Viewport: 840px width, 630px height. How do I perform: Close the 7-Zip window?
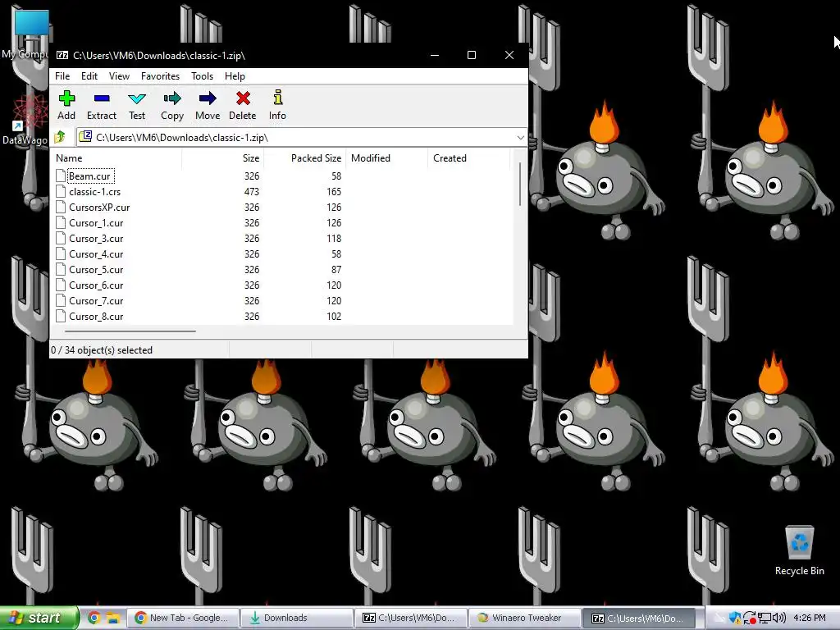(509, 55)
